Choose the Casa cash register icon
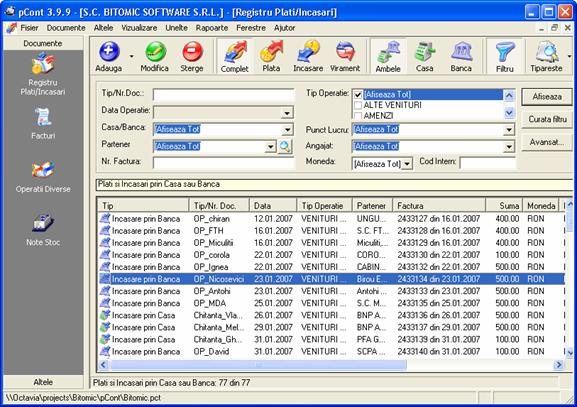 click(425, 52)
